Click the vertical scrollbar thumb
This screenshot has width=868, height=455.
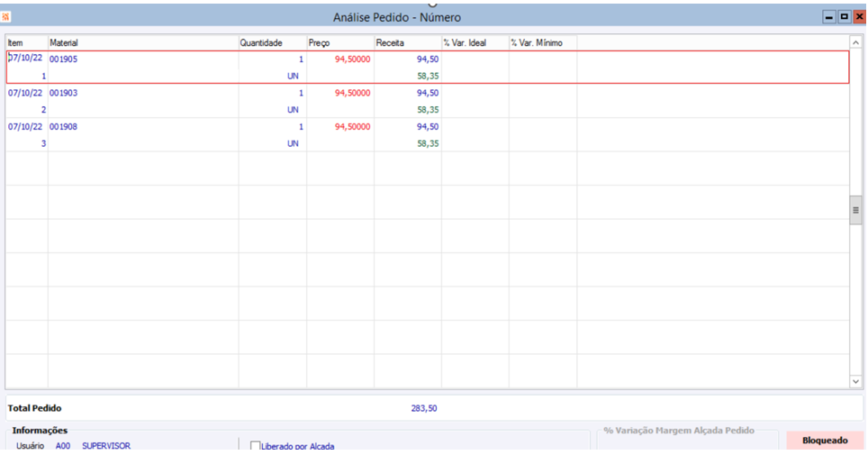(x=855, y=210)
